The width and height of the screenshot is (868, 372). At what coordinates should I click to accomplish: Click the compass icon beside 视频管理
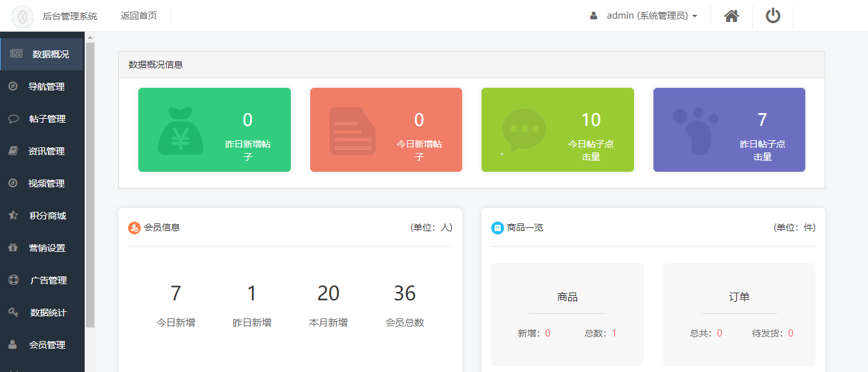[13, 183]
